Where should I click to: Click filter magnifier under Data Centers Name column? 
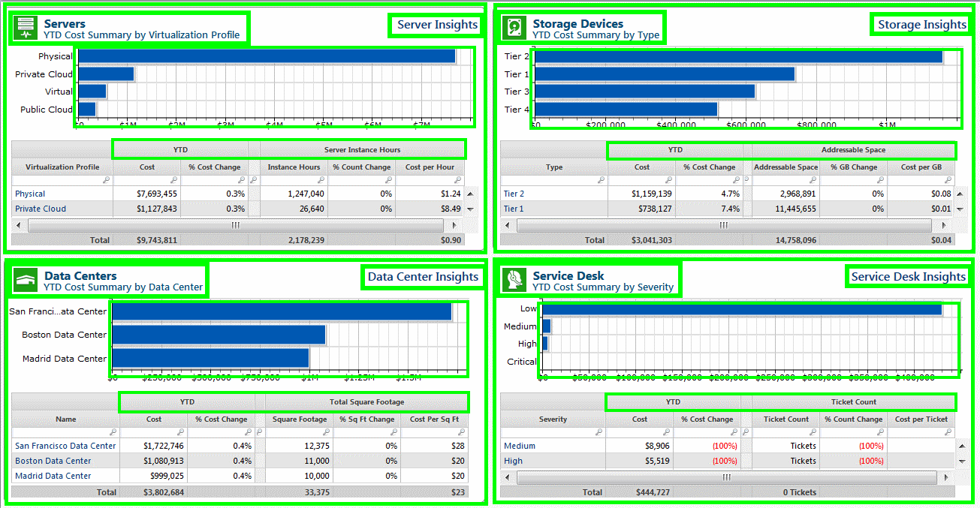point(113,432)
